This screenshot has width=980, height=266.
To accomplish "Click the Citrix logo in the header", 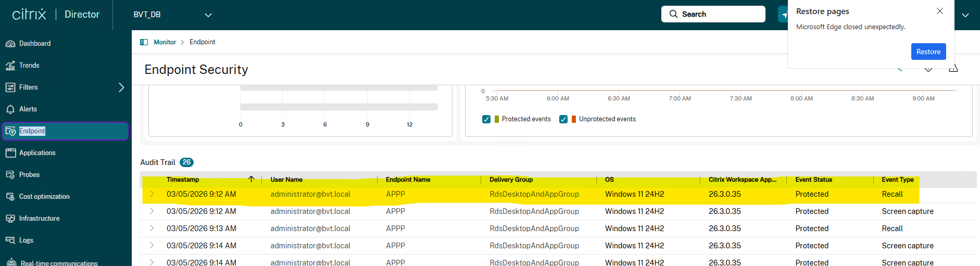I will (x=29, y=14).
